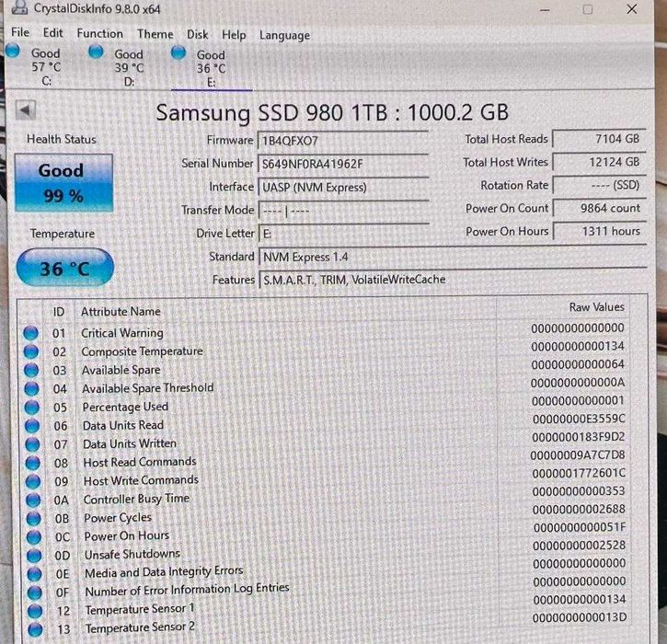The image size is (667, 644).
Task: Click status orb for Media and Data Integrity Errors
Action: 34,574
